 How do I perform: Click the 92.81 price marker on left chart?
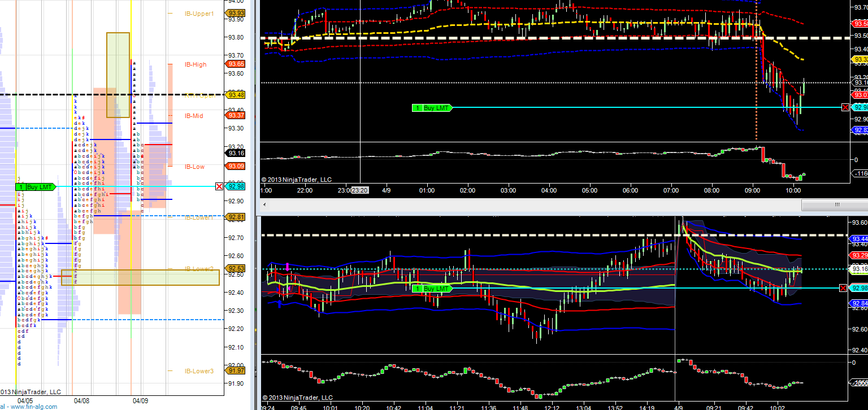tap(236, 217)
